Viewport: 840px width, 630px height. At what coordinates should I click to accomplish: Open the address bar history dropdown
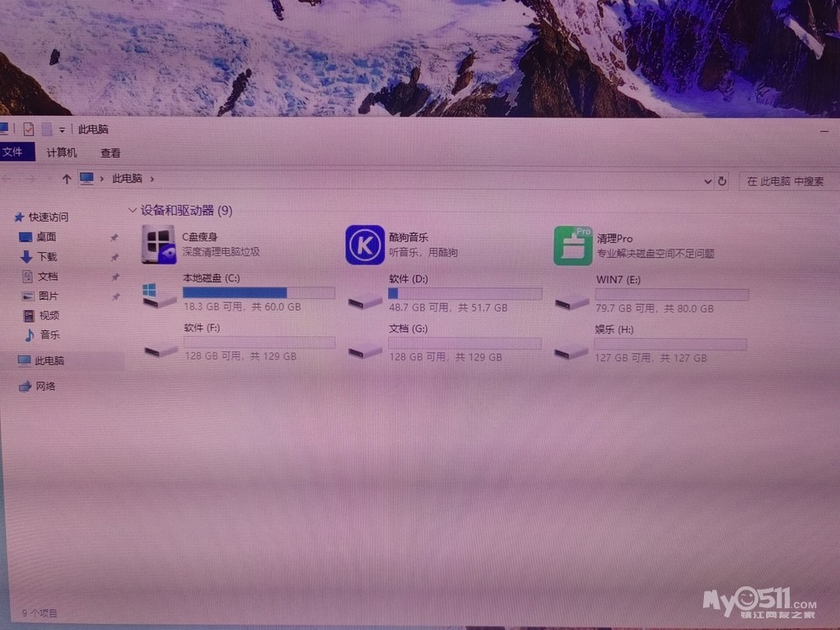coord(707,181)
